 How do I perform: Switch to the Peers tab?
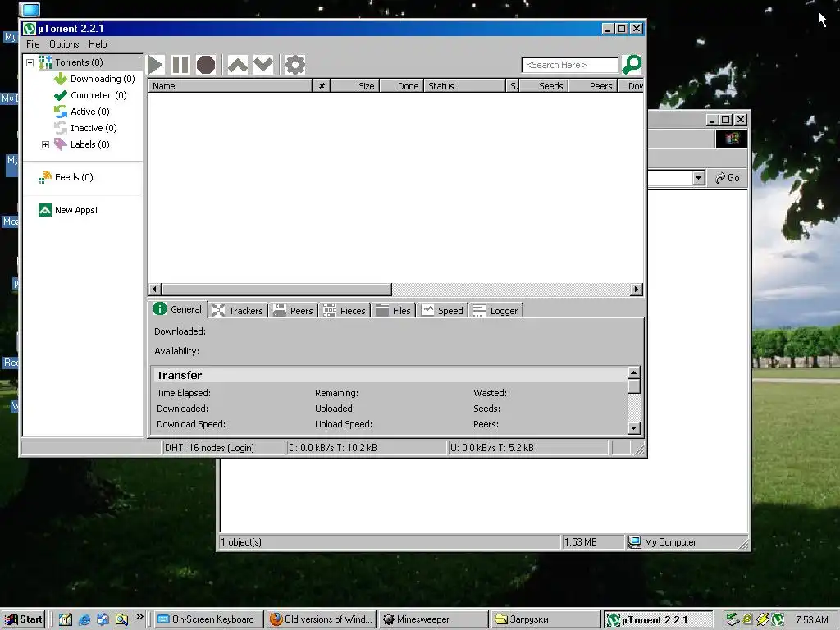(293, 311)
